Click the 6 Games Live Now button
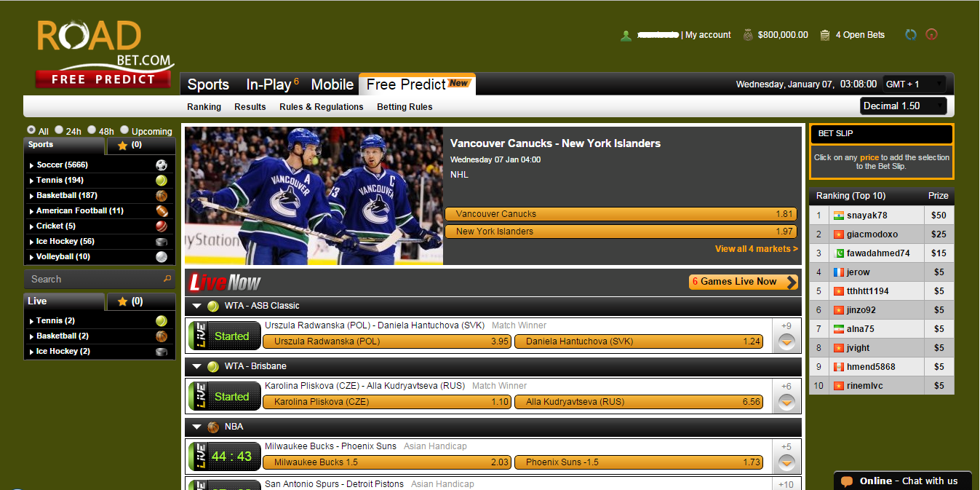 tap(744, 282)
